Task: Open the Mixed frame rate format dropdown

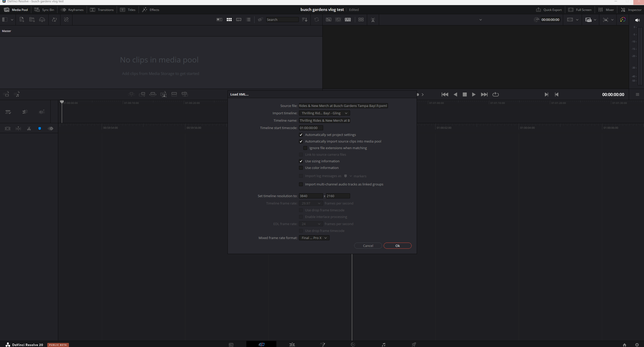Action: tap(314, 238)
